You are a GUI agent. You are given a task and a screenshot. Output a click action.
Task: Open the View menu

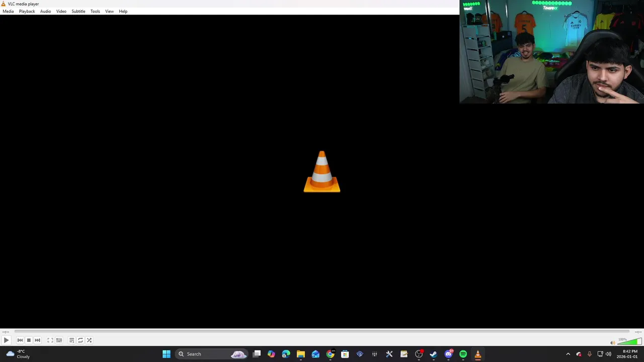tap(109, 11)
